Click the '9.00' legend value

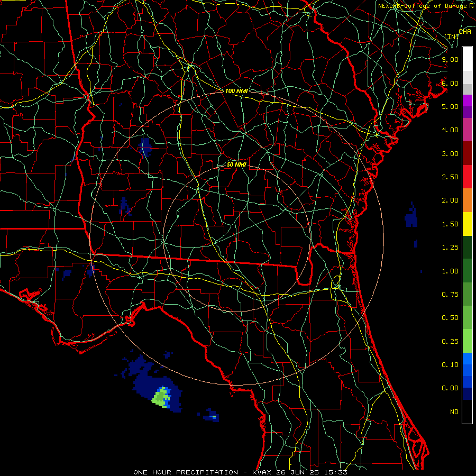450,59
